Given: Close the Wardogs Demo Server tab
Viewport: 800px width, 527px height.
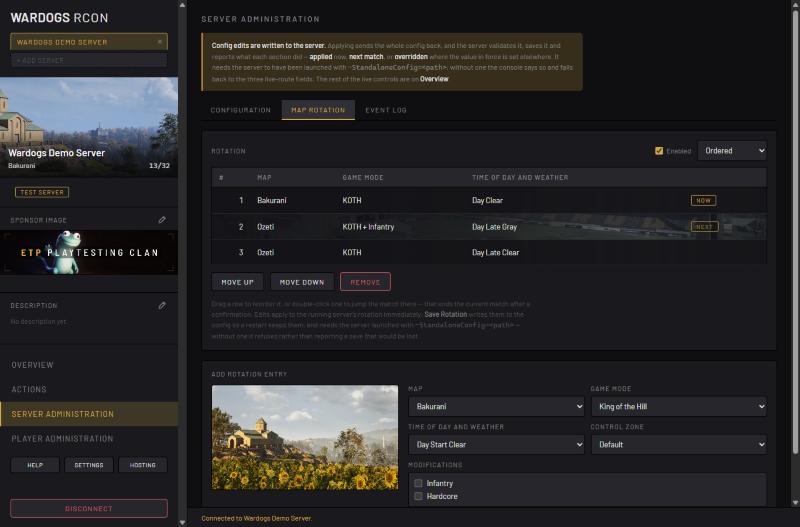Looking at the screenshot, I should (x=160, y=42).
